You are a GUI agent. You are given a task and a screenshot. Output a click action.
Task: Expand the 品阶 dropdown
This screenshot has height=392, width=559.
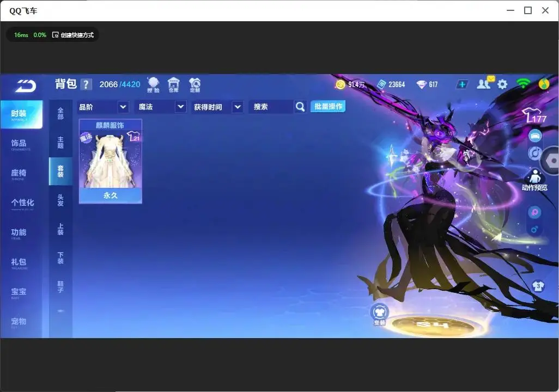[102, 107]
